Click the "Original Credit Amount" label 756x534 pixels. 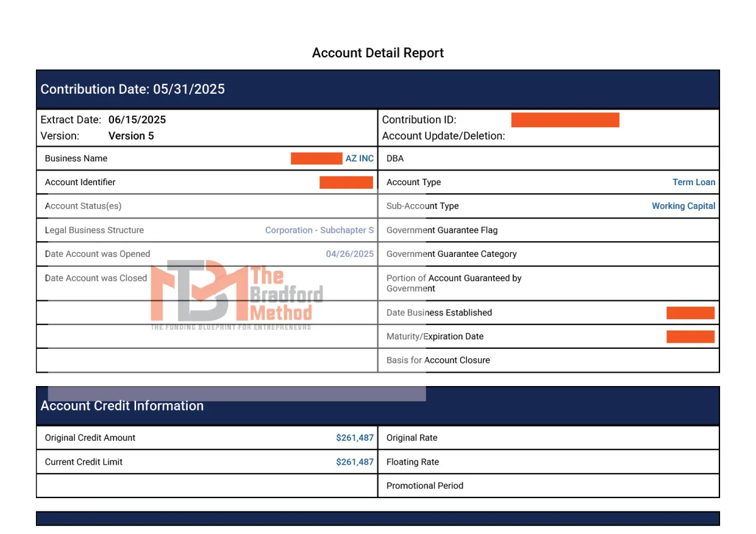click(x=90, y=438)
